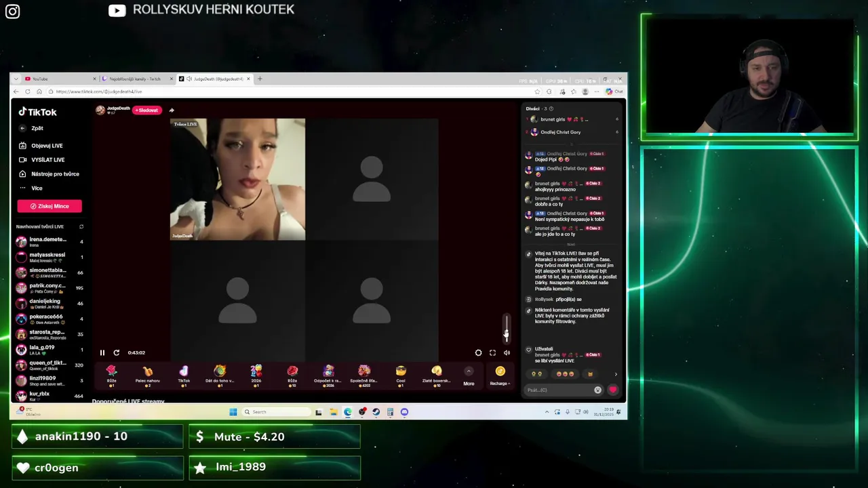Open VYSÍLAT LIVE section

pos(42,160)
